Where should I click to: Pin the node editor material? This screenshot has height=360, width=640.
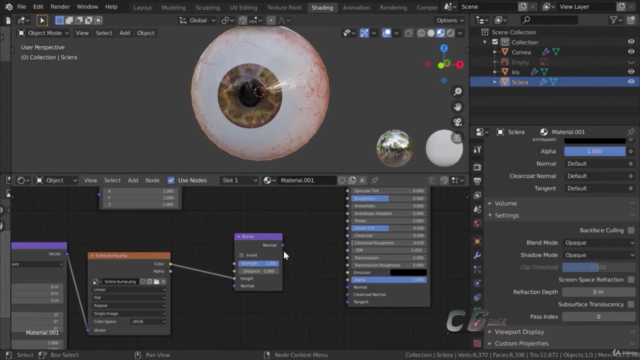375,180
